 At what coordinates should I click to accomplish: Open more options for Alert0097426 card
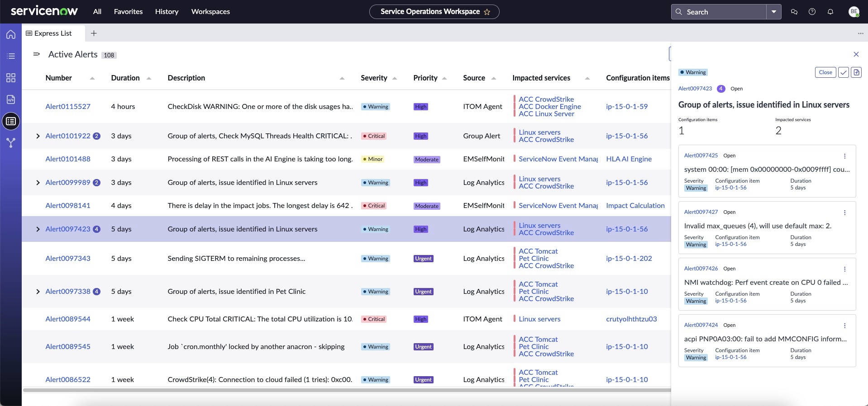(844, 269)
